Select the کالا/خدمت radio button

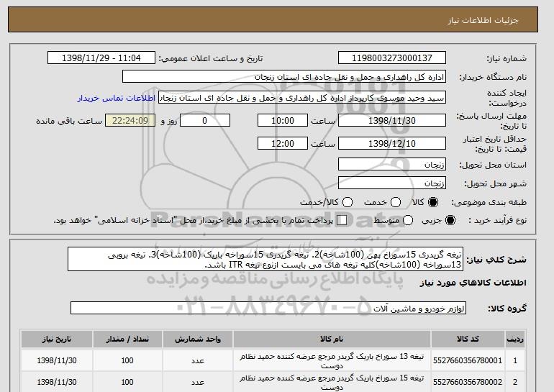(348, 202)
